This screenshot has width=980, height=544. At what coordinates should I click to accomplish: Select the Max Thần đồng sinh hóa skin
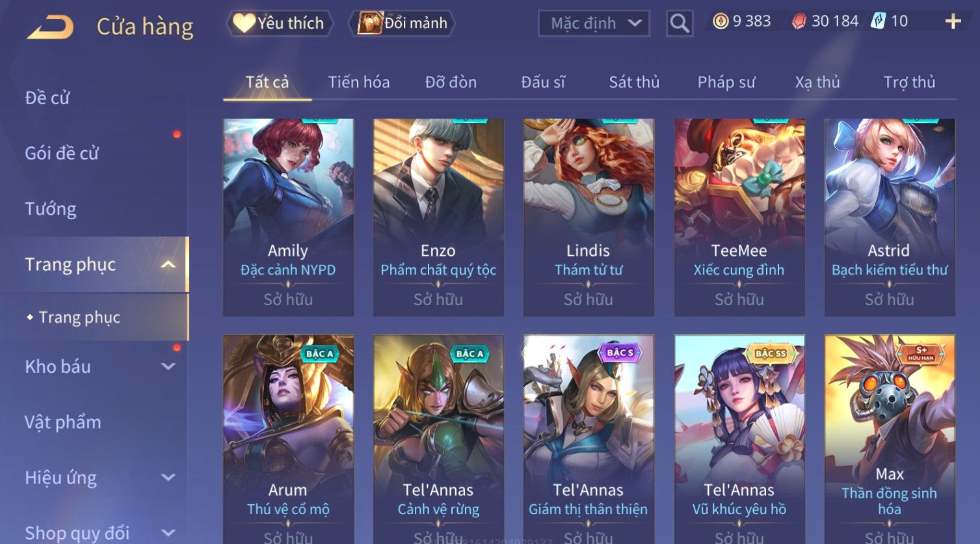[x=889, y=439]
